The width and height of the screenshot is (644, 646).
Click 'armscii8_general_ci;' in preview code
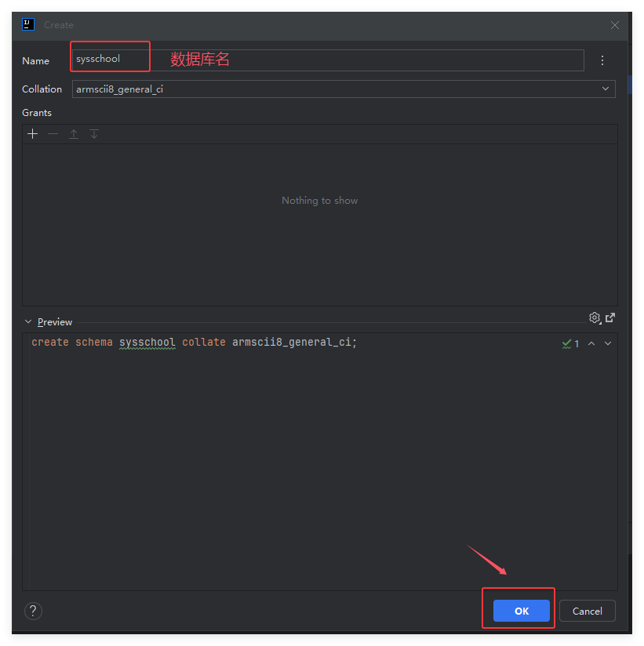[294, 343]
